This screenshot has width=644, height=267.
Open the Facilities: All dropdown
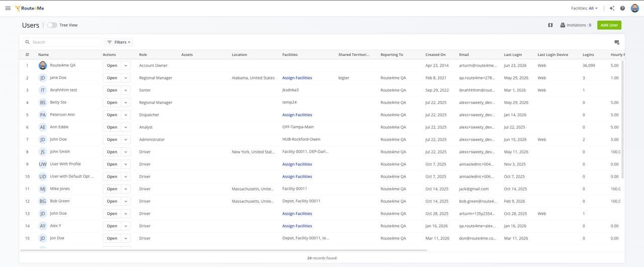click(x=585, y=8)
